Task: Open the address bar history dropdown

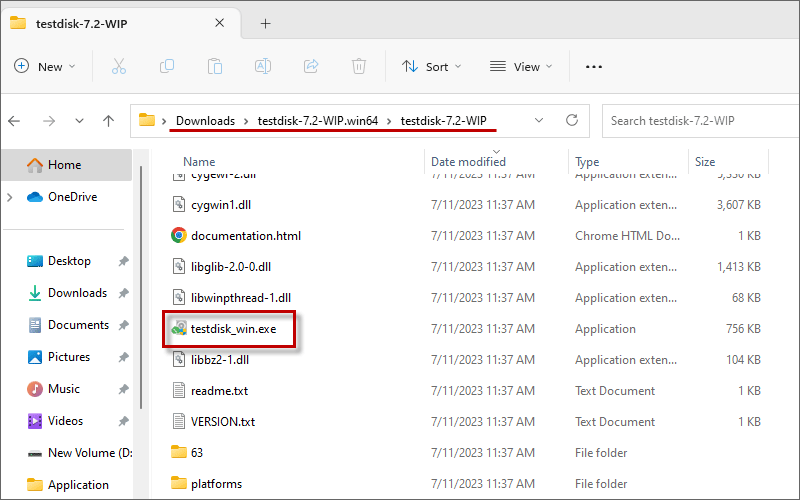Action: click(539, 120)
